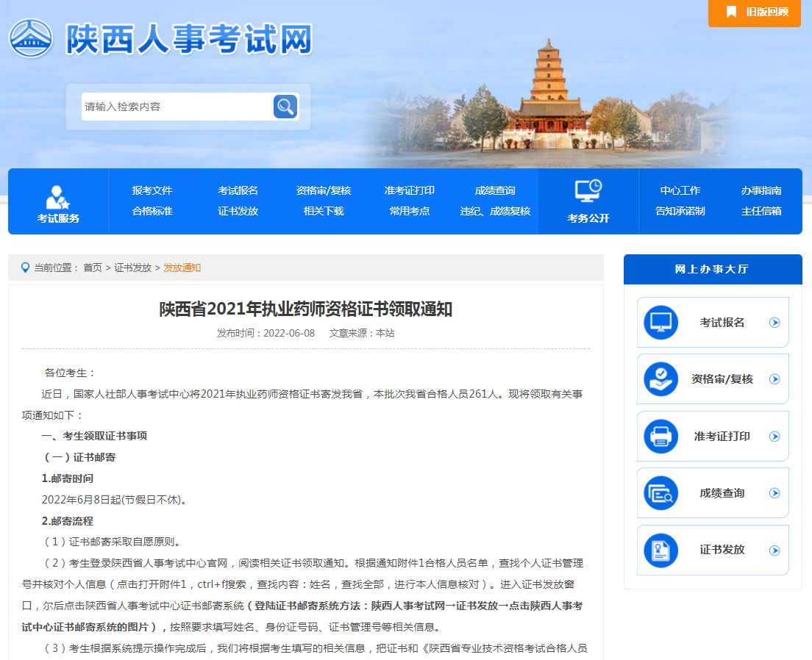Click arrow next to sidebar 证书发放
Image resolution: width=812 pixels, height=660 pixels.
tap(774, 550)
